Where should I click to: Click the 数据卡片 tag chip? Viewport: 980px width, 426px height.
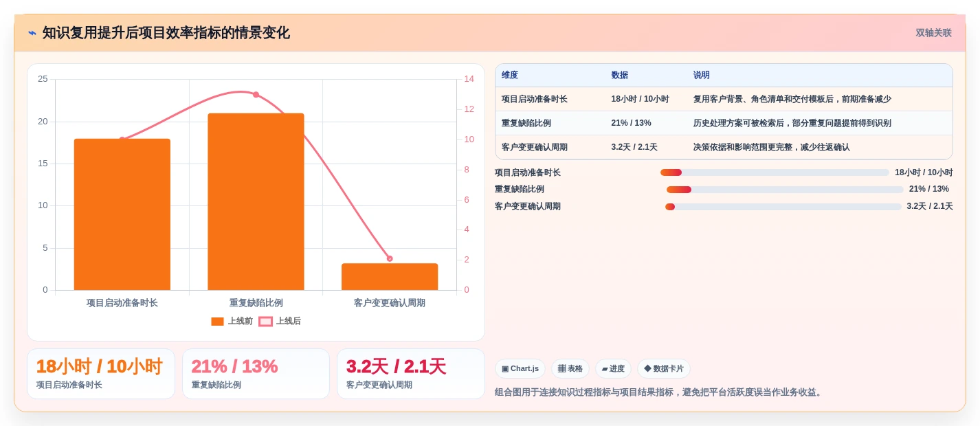point(664,369)
